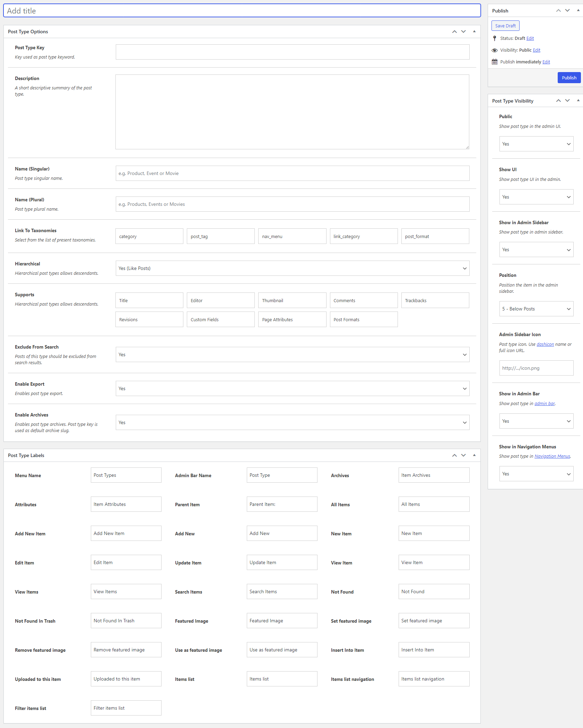Viewport: 583px width, 728px height.
Task: Toggle Comments support option
Action: (x=364, y=300)
